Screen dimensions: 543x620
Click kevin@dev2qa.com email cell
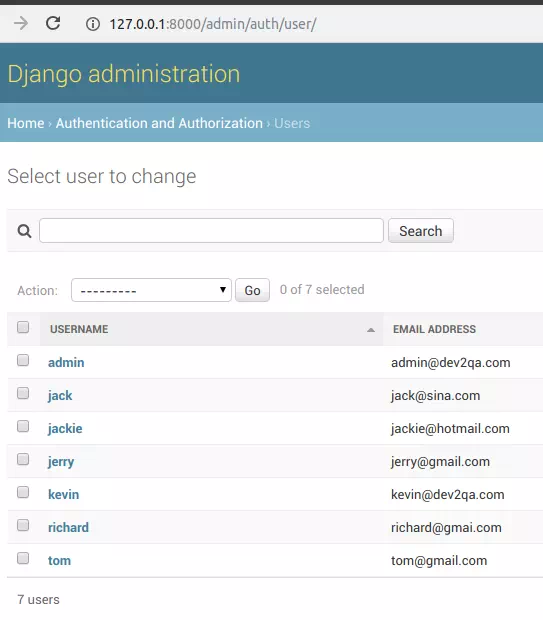coord(448,495)
